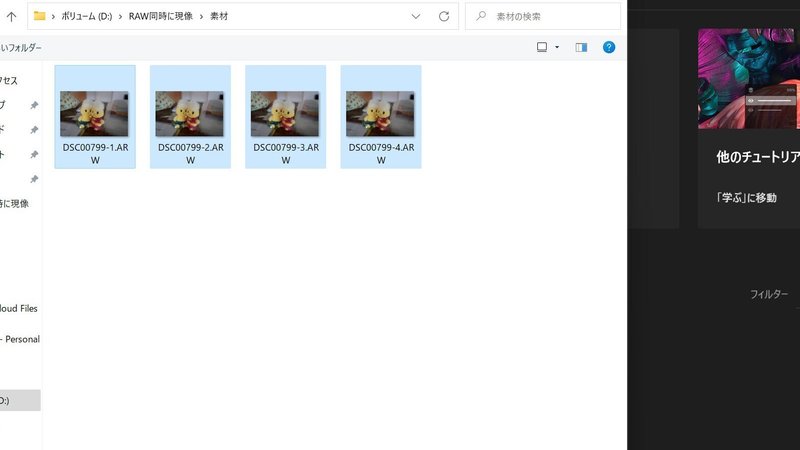Open the Cloud Files sidebar entry
This screenshot has width=800, height=450.
[x=19, y=309]
